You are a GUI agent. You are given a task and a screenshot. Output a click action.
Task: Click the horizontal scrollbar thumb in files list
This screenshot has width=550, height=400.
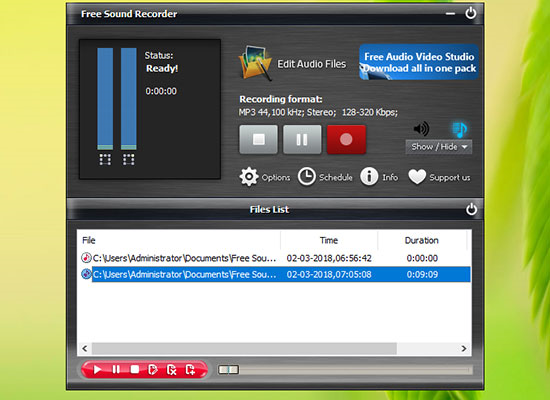click(244, 348)
